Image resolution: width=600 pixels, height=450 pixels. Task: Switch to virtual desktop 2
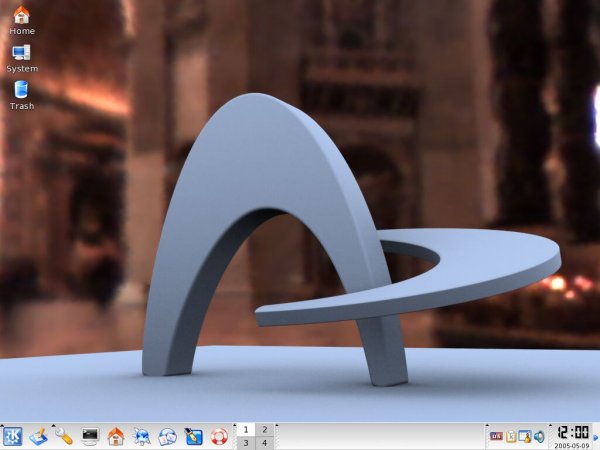(265, 429)
